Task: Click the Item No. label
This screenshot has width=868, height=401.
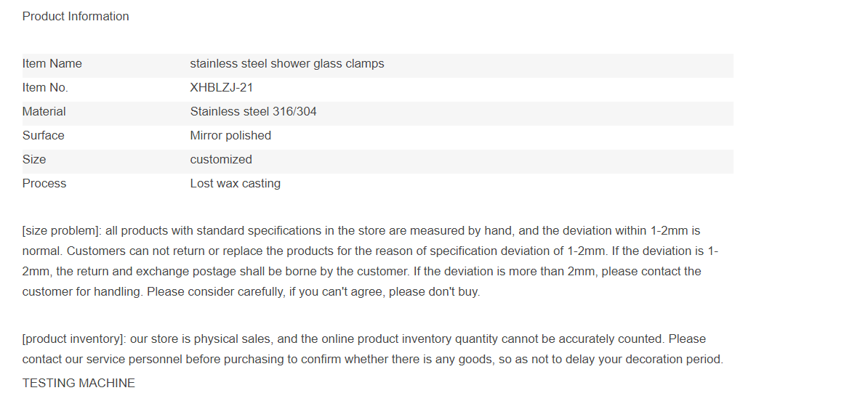Action: click(x=45, y=88)
